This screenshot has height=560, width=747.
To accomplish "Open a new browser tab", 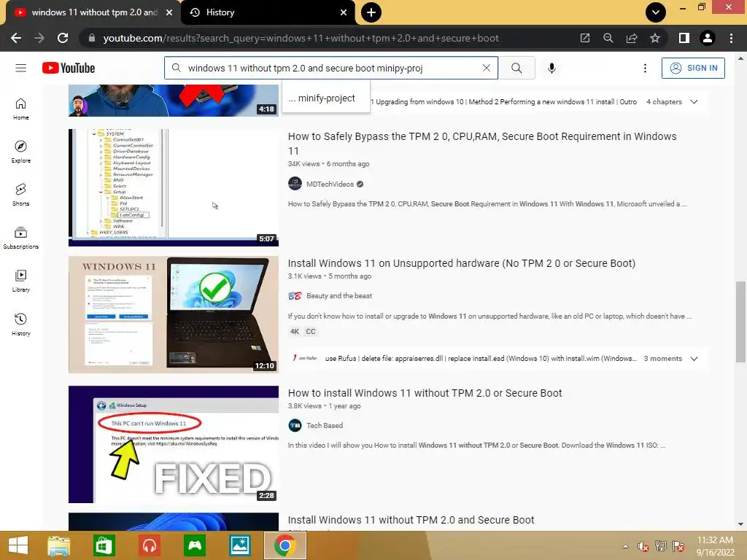I will tap(371, 12).
